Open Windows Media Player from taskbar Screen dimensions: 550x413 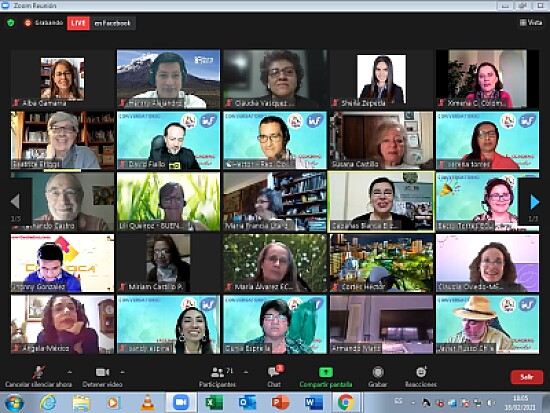point(113,403)
